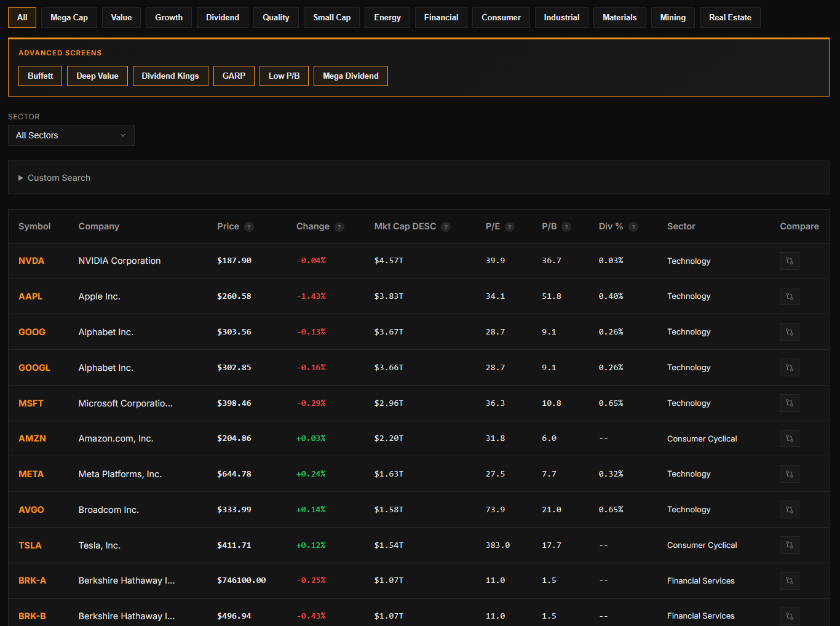This screenshot has height=626, width=840.
Task: Click the compare icon beside BRK-A
Action: coord(790,580)
